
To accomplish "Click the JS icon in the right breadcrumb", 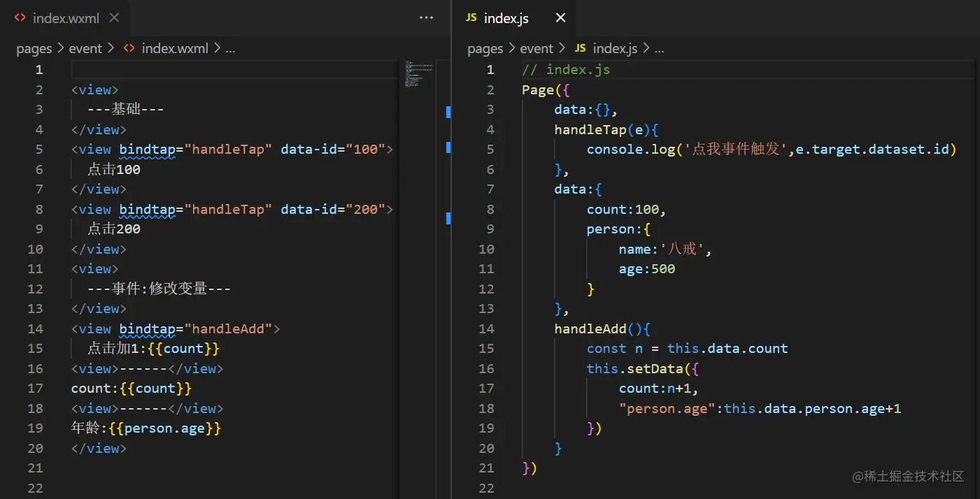I will click(580, 48).
